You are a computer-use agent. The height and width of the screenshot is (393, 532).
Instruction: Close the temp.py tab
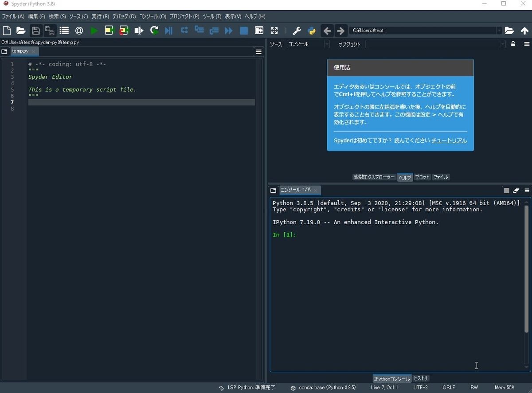coord(34,51)
